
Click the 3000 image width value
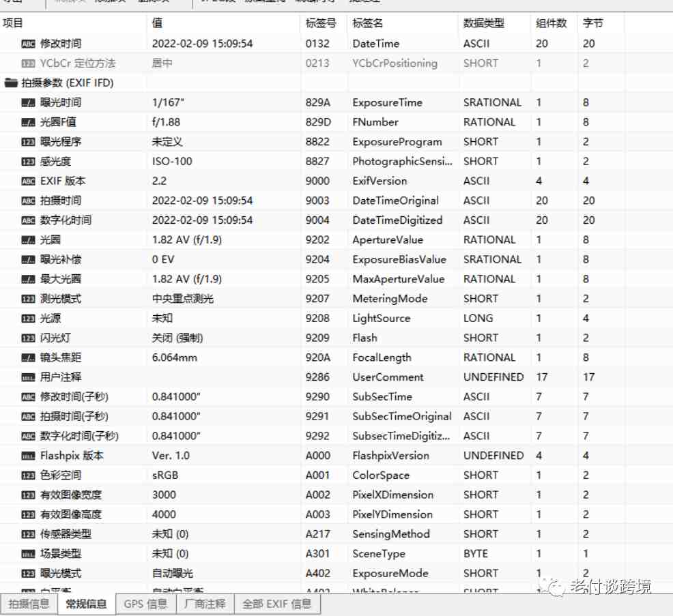click(164, 495)
